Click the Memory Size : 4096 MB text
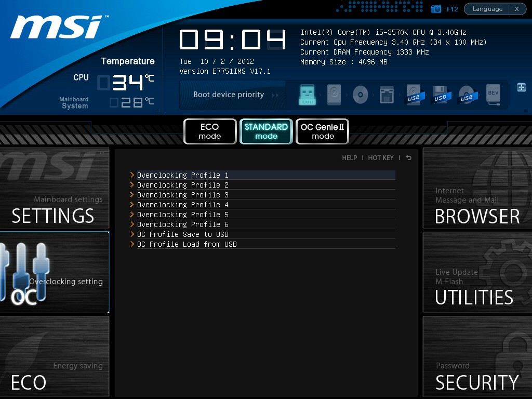 pyautogui.click(x=344, y=62)
